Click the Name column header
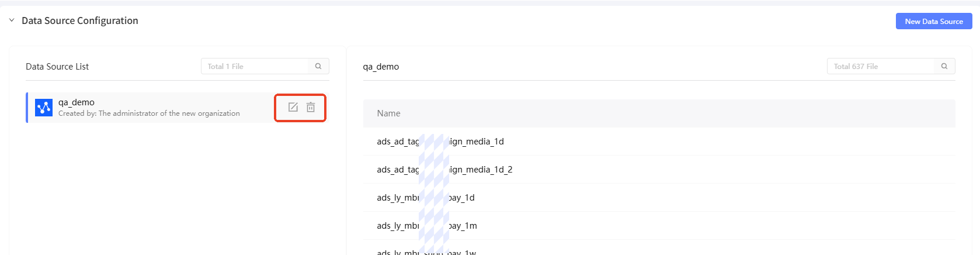Viewport: 980px width, 255px height. pyautogui.click(x=388, y=113)
